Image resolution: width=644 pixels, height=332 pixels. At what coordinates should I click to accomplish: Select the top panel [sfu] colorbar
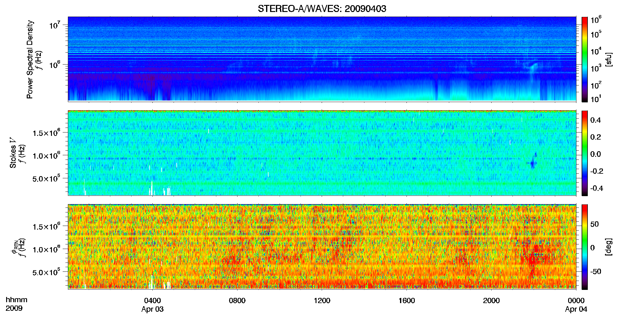click(x=584, y=59)
